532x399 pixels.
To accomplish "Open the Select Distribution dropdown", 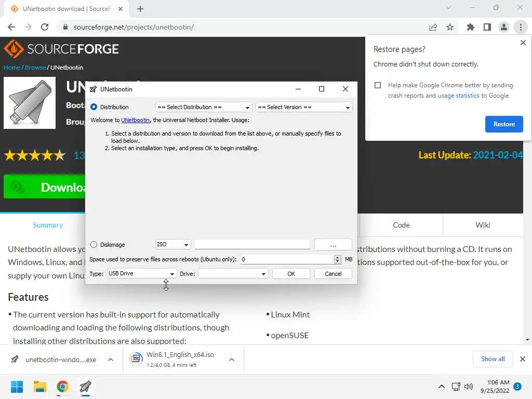I will [204, 107].
